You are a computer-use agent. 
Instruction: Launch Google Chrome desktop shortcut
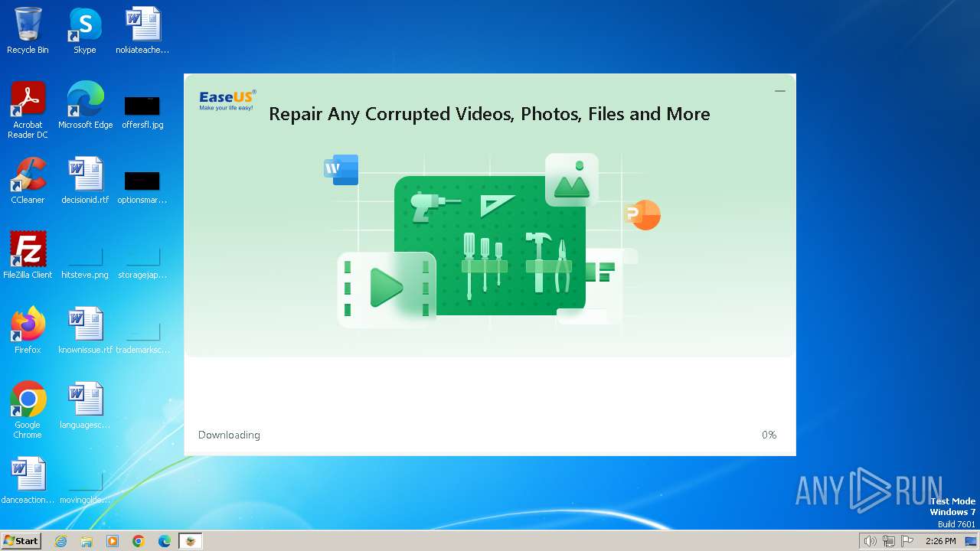click(28, 410)
